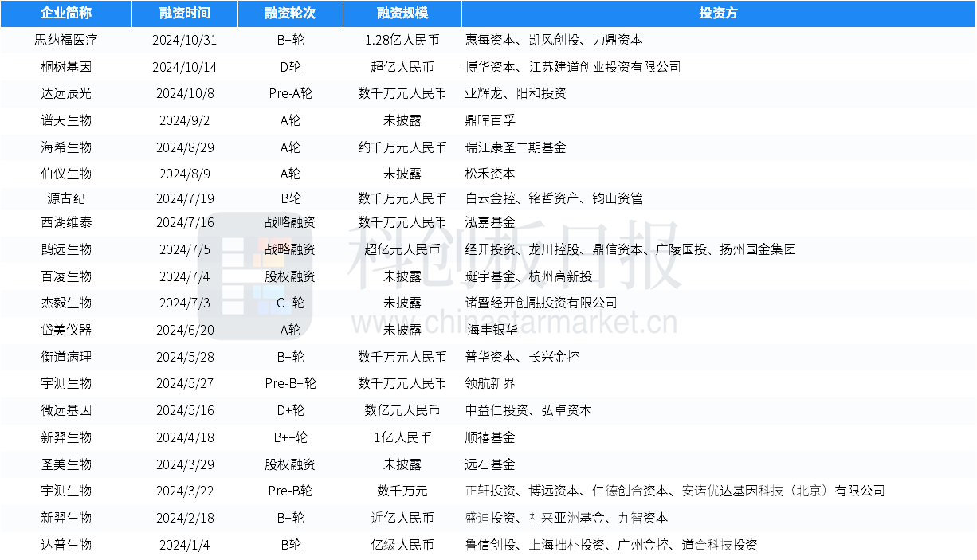This screenshot has width=977, height=560.
Task: Click the 桐树基因 company name
Action: (x=66, y=67)
